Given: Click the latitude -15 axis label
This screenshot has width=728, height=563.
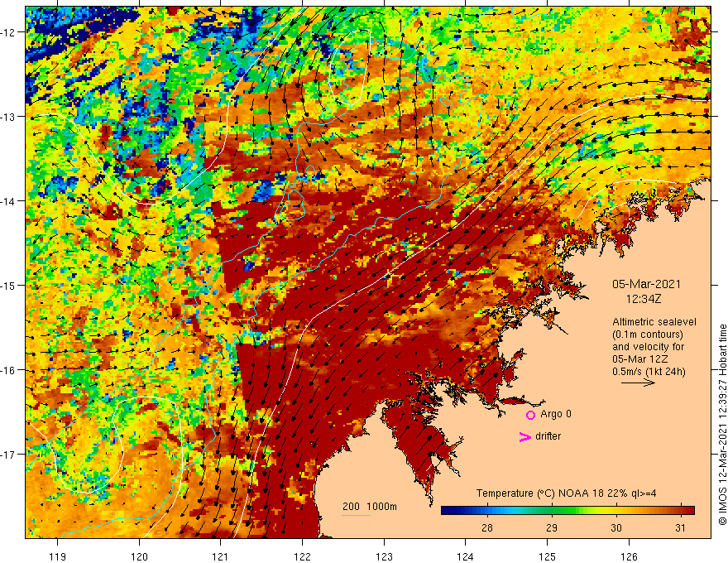Looking at the screenshot, I should [8, 285].
